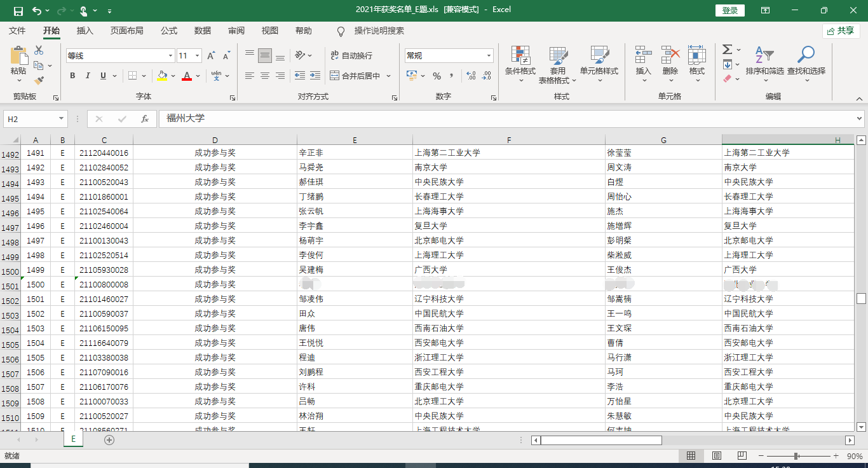Collapse the ribbon
This screenshot has height=468, width=868.
pos(859,98)
